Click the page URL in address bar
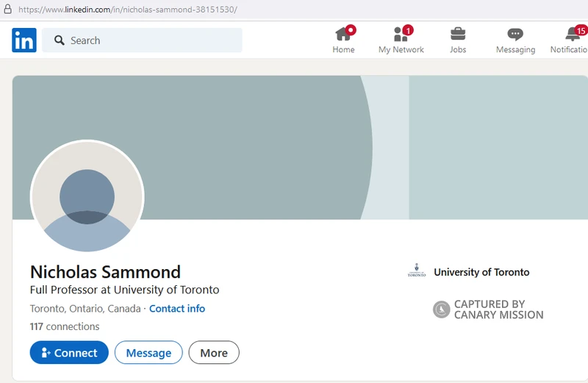This screenshot has height=383, width=588. pos(128,10)
